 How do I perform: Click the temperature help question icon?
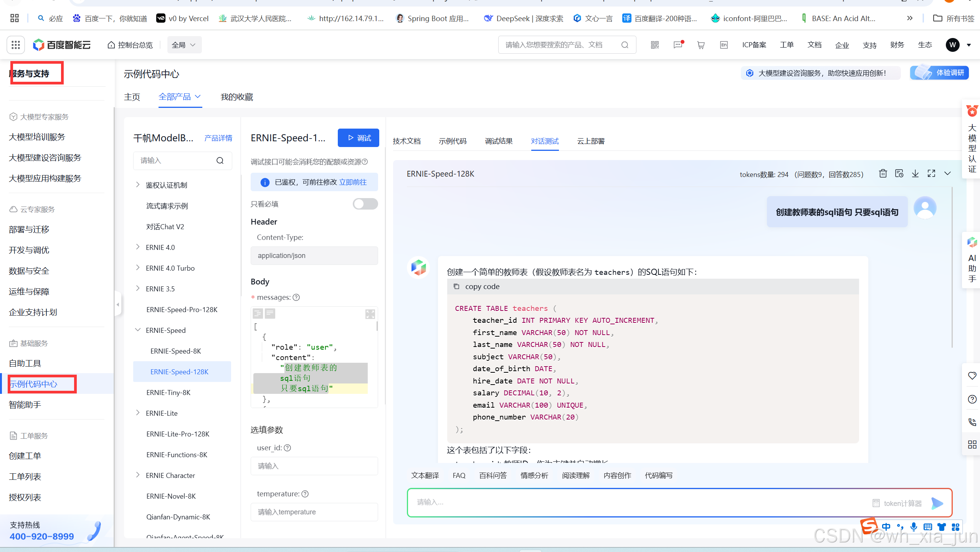coord(305,494)
